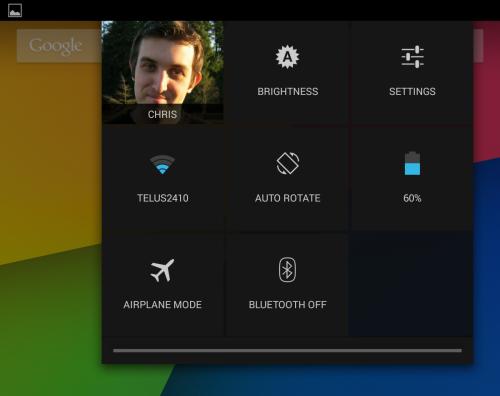Tap the auto brightness sun icon

click(287, 57)
